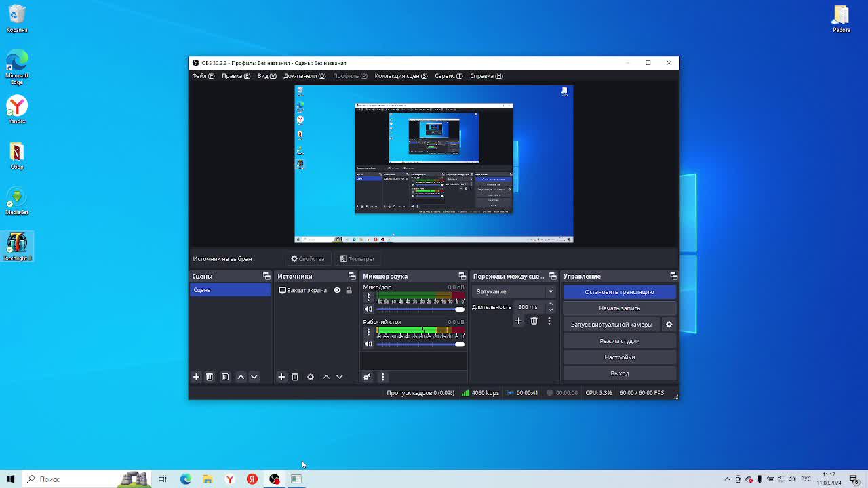Open Microsoft Edge from taskbar
The width and height of the screenshot is (868, 488).
(x=185, y=479)
